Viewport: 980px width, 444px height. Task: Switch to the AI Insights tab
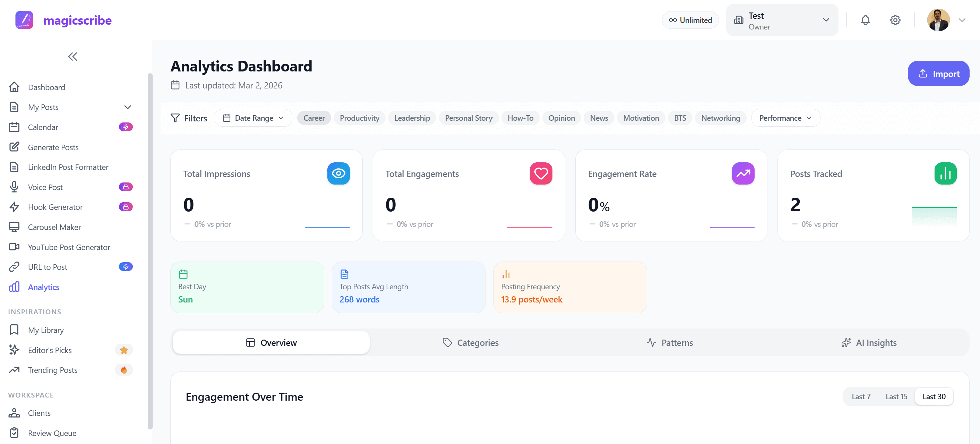[869, 342]
